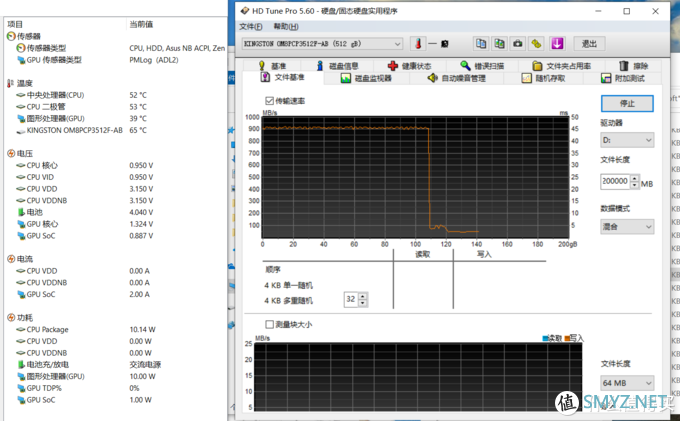Click the 功耗 power category icon

pos(11,318)
